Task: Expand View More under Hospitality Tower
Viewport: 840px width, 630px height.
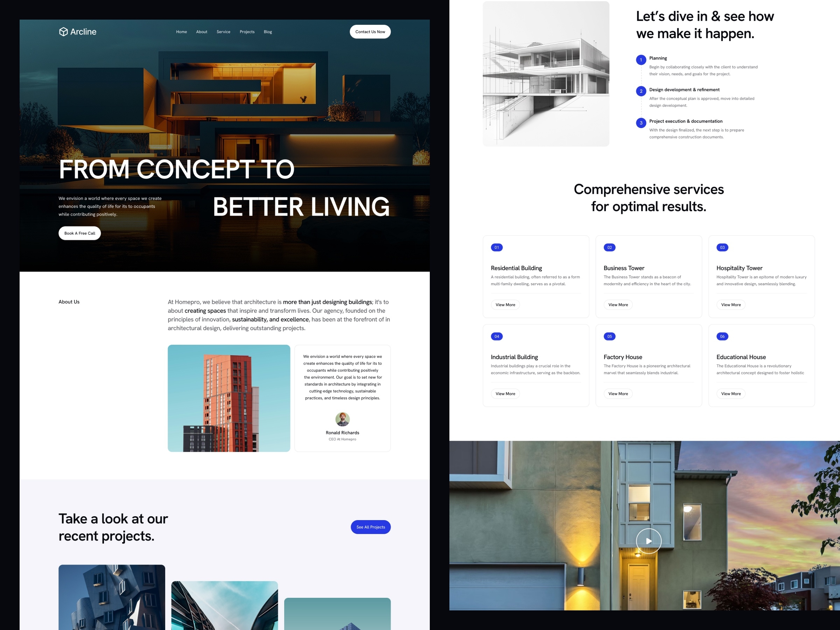Action: coord(731,304)
